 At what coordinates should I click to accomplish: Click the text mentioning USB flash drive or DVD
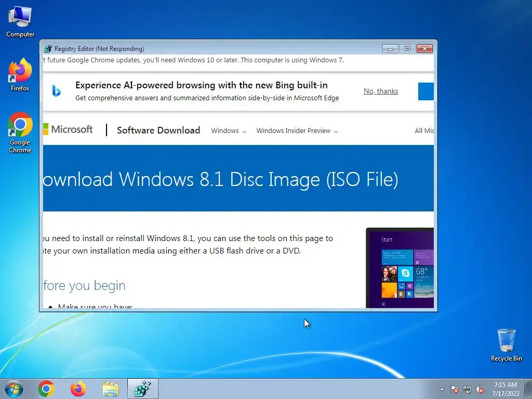(x=172, y=251)
